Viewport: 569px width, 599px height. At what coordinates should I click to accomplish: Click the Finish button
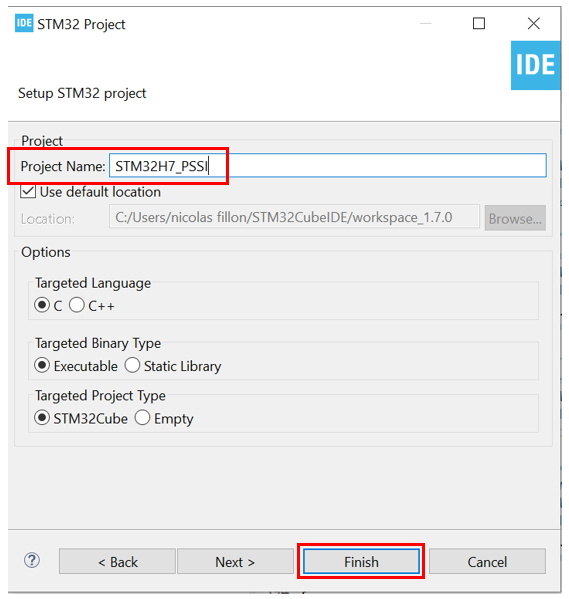361,561
